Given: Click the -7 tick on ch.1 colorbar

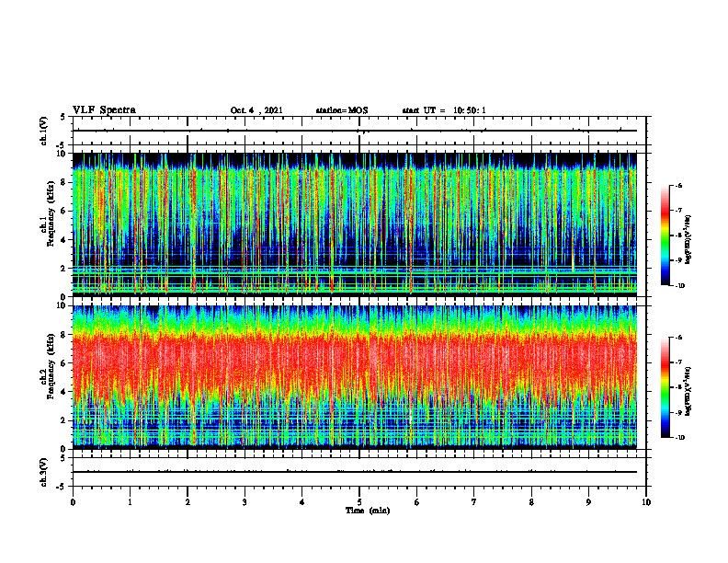Looking at the screenshot, I should click(678, 211).
